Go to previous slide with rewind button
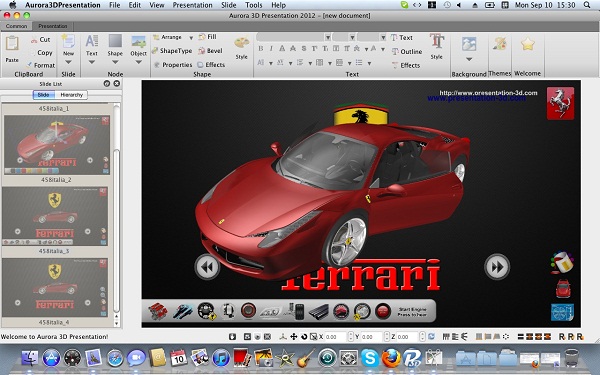Screen dimensions: 600x375 (x=207, y=266)
